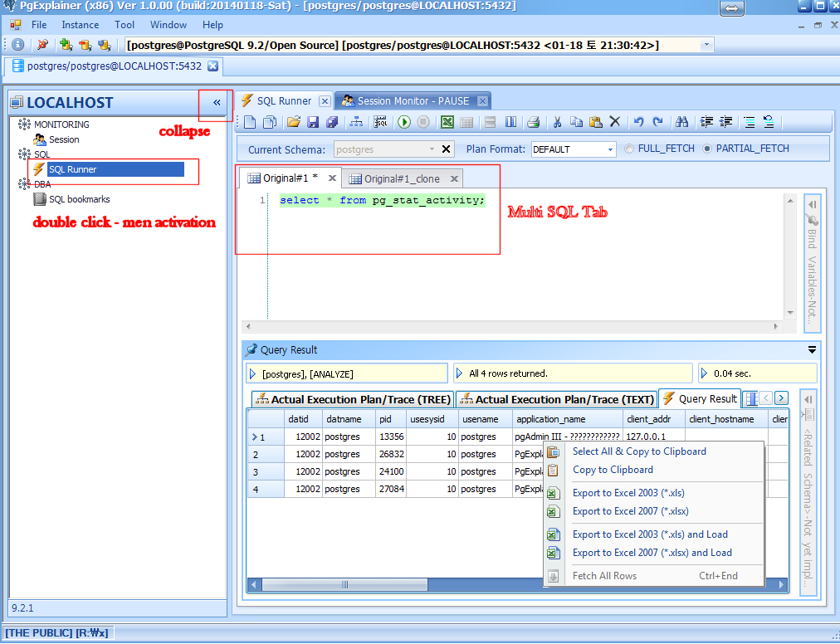Click the Stop execution icon
840x644 pixels.
click(423, 122)
